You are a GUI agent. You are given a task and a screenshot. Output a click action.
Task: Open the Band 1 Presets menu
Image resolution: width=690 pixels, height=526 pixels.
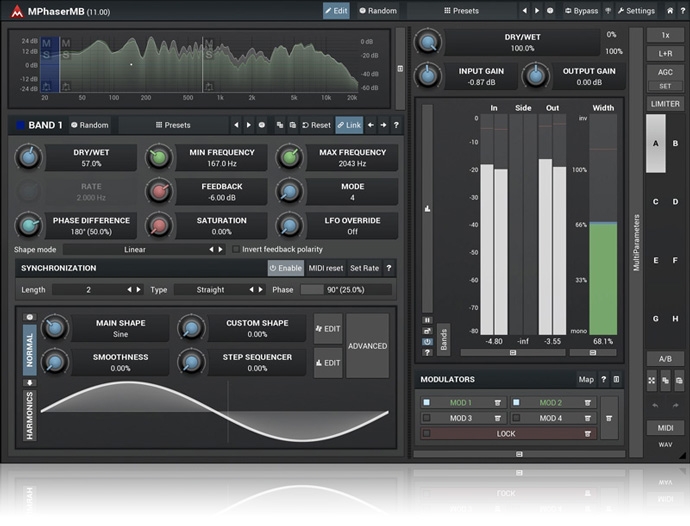coord(172,125)
